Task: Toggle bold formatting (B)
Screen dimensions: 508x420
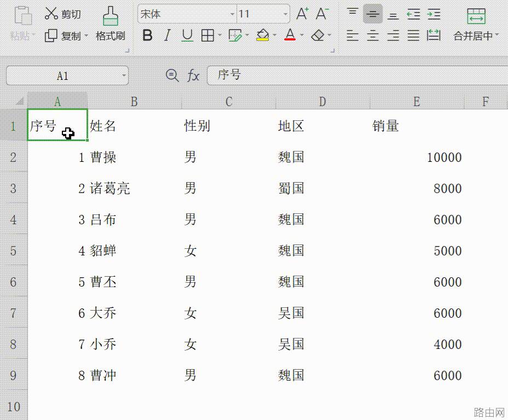Action: coord(147,35)
